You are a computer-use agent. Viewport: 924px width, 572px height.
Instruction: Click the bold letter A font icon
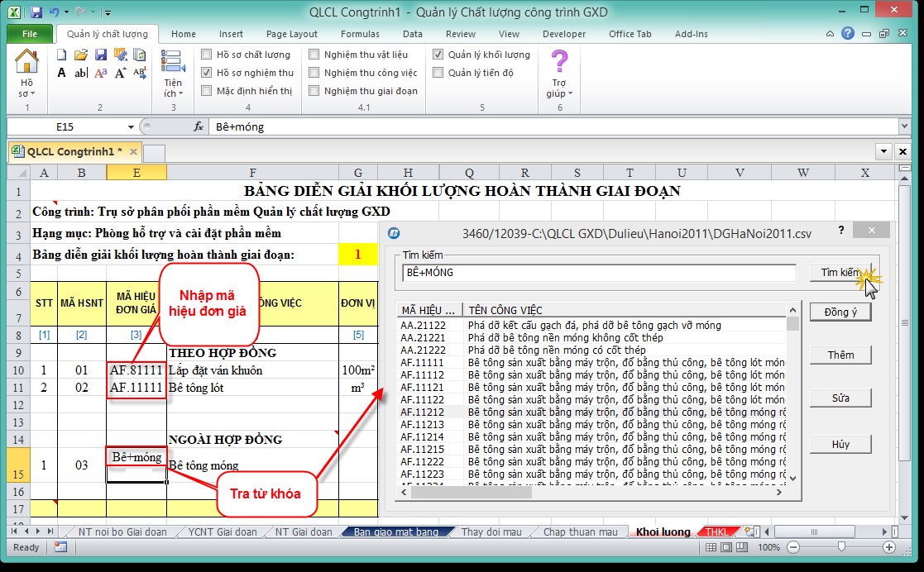pyautogui.click(x=62, y=74)
